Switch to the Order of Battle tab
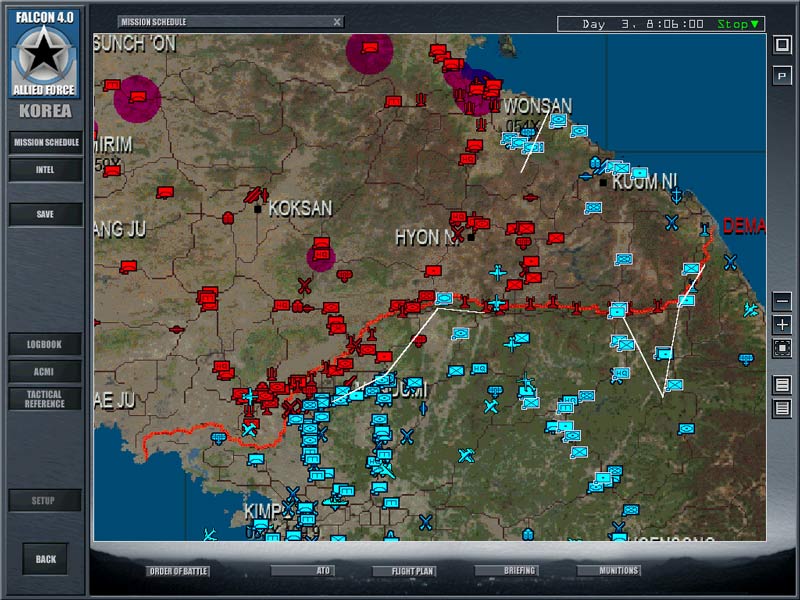Image resolution: width=800 pixels, height=600 pixels. click(x=178, y=571)
